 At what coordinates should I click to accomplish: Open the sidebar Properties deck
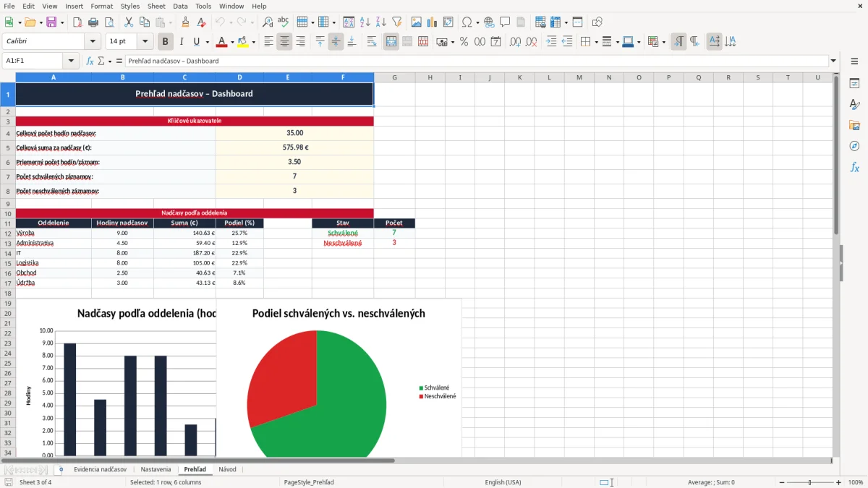coord(854,84)
